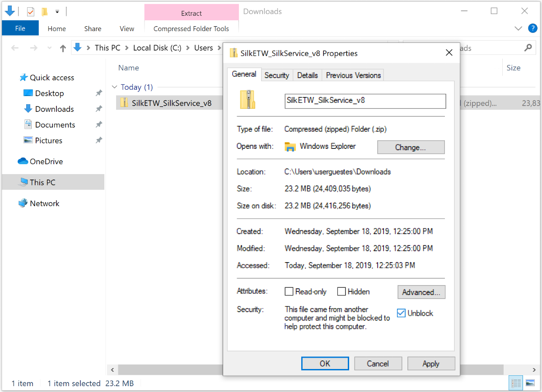Click the Extract contextual tab header
Screen dimensions: 542x392
(192, 13)
